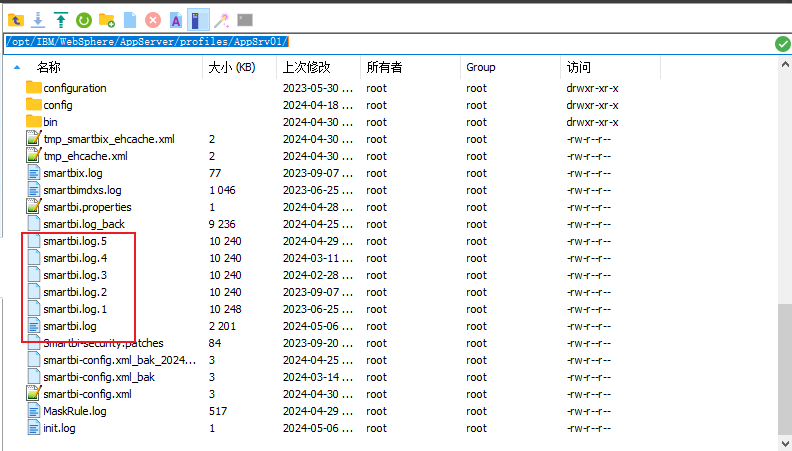Select file name smartbi.log.2
This screenshot has height=451, width=792.
[x=75, y=292]
